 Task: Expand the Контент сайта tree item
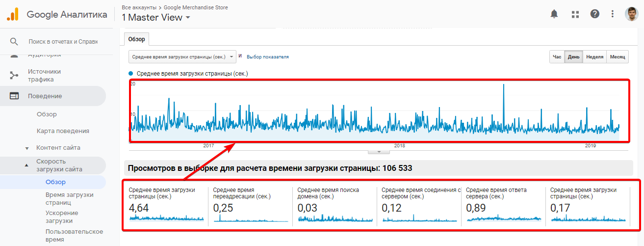(x=26, y=148)
